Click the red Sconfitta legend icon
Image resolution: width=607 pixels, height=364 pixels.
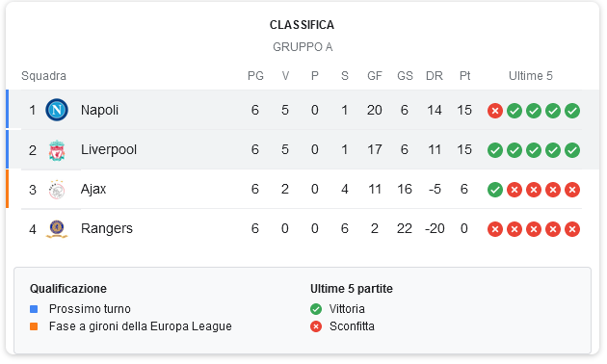click(x=316, y=326)
